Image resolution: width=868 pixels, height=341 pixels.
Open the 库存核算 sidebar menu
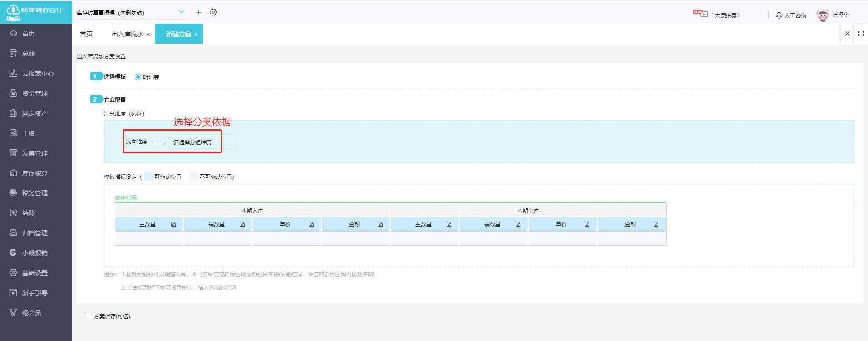pyautogui.click(x=34, y=173)
